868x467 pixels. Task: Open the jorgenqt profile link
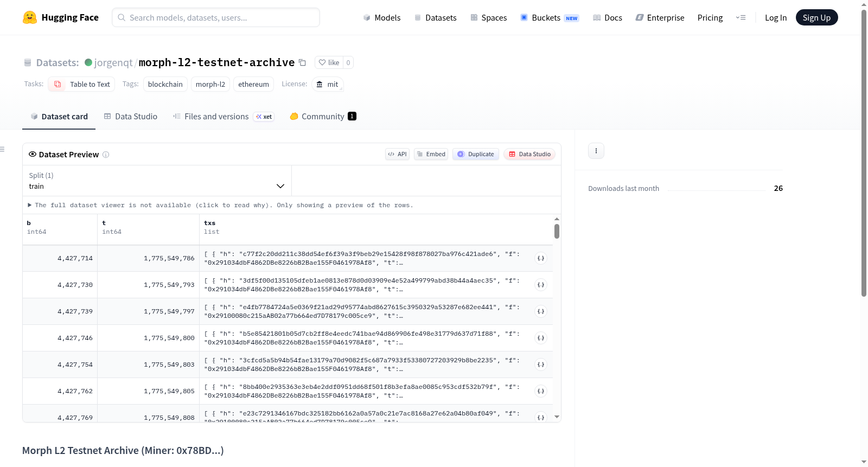[x=113, y=62]
